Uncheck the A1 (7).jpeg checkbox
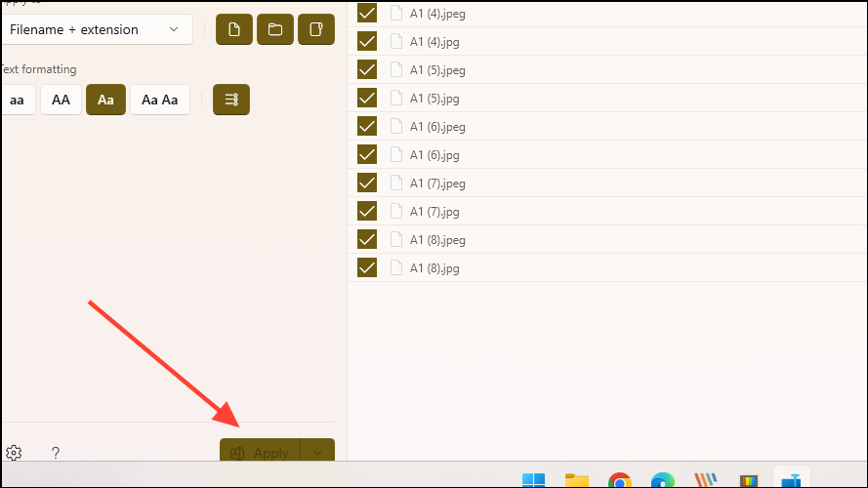 coord(367,183)
